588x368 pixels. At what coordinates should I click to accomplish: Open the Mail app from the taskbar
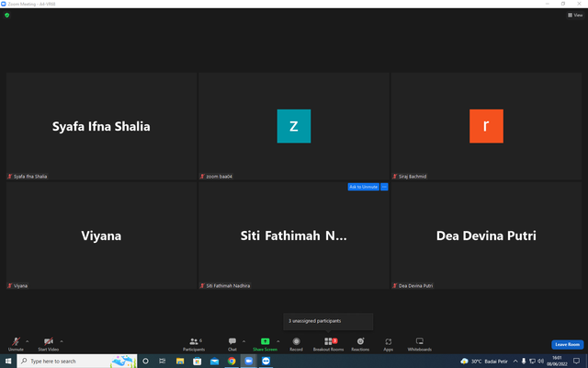(214, 361)
